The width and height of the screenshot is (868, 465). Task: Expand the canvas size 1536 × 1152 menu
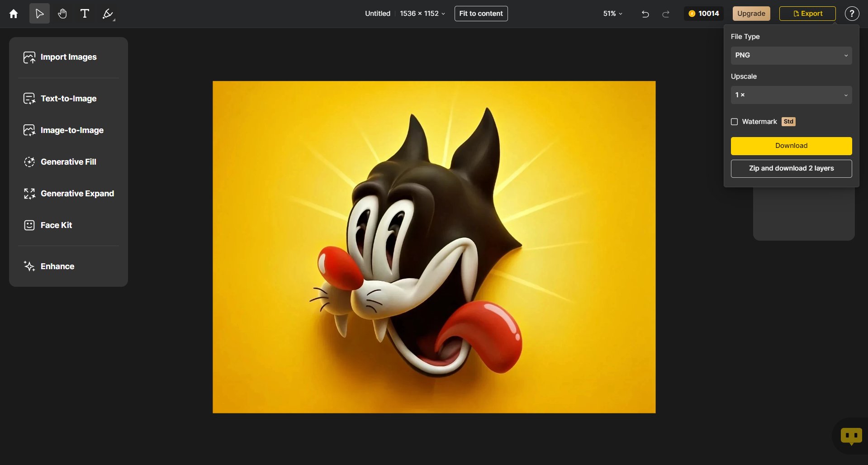pyautogui.click(x=422, y=14)
